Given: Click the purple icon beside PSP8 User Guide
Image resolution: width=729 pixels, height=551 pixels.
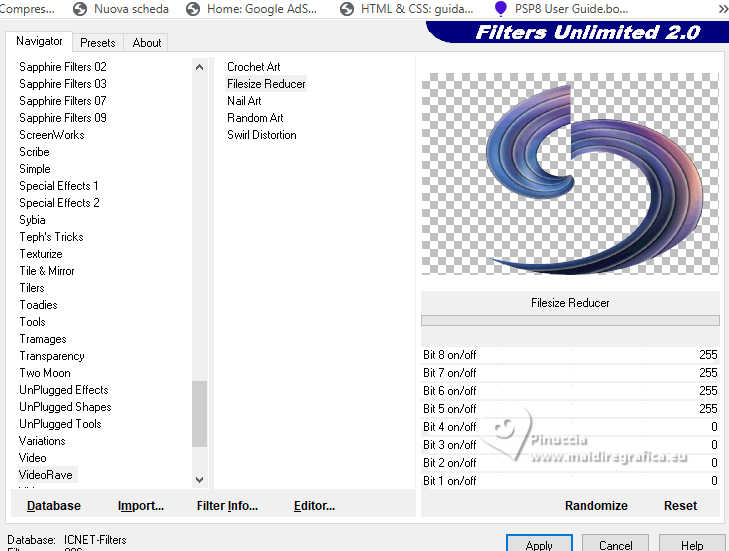Looking at the screenshot, I should [x=501, y=8].
